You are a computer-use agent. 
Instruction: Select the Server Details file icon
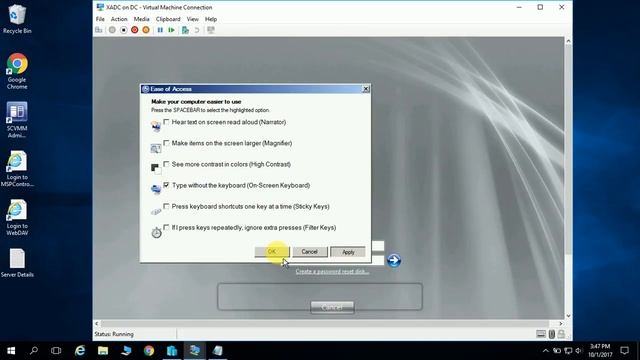17,263
